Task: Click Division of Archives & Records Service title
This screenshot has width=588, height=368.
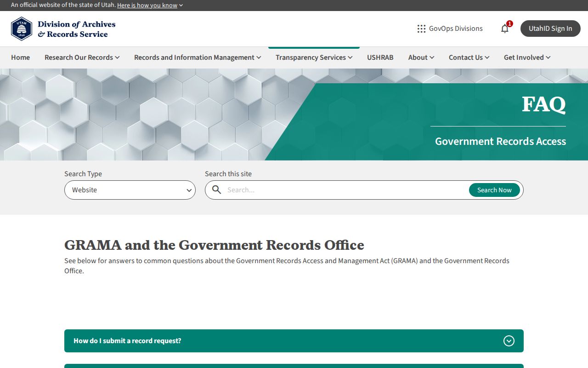Action: tap(77, 29)
